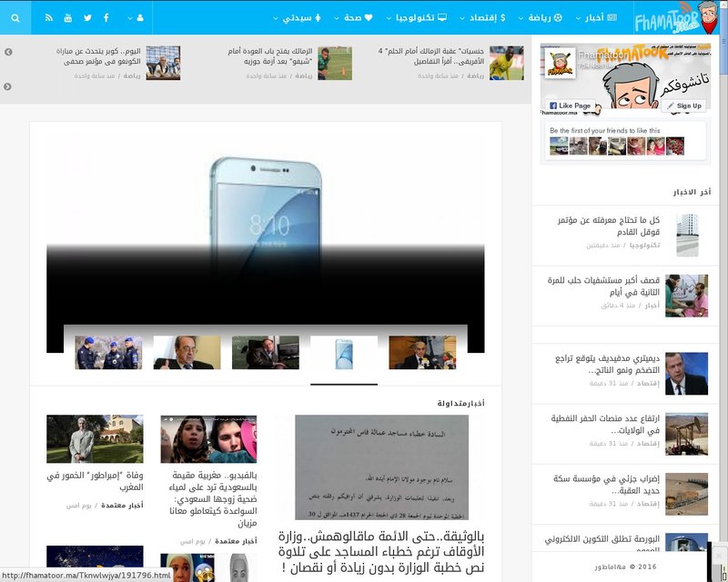
Task: Click the news ticker next arrow
Action: point(7,86)
